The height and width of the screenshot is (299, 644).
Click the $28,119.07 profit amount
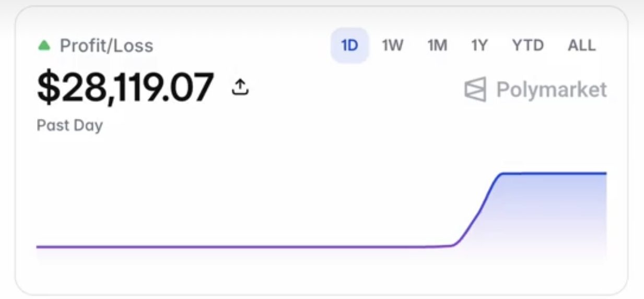[x=125, y=87]
